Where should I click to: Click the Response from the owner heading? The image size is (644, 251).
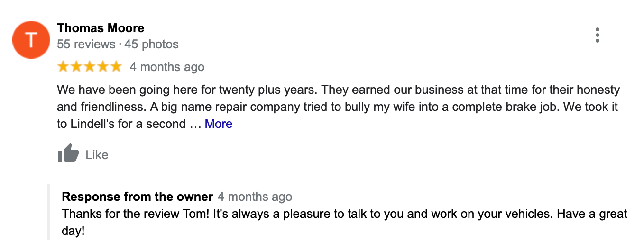[x=138, y=197]
